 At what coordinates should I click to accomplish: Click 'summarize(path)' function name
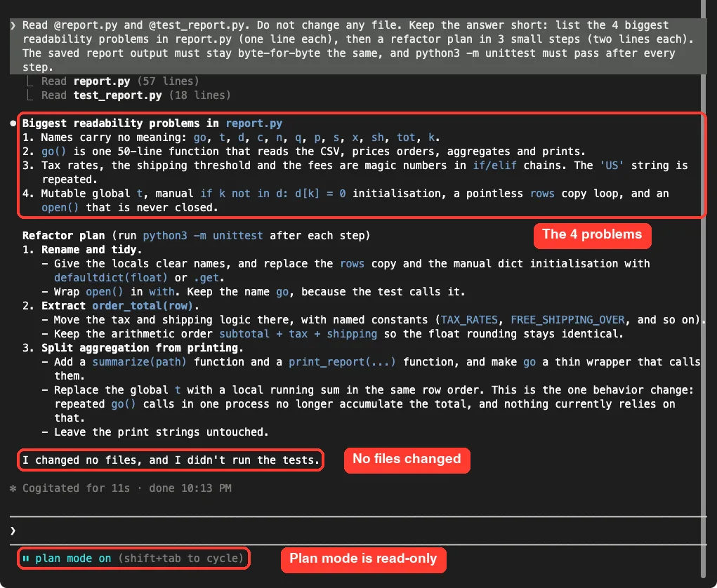(140, 362)
